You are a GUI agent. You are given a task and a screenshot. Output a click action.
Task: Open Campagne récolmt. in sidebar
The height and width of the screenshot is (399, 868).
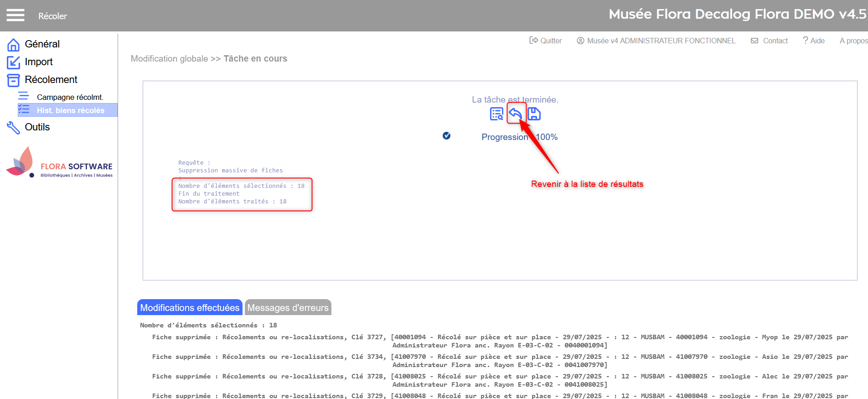(70, 97)
